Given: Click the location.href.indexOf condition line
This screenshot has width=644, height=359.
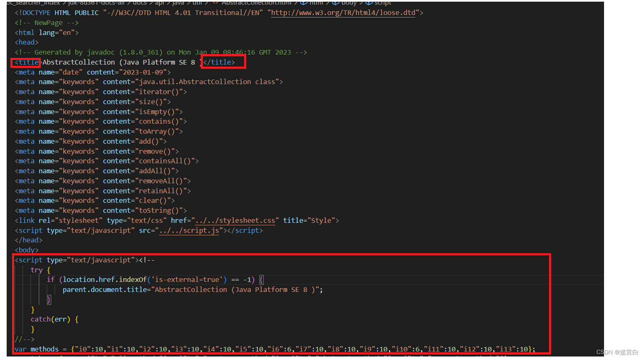Looking at the screenshot, I should pyautogui.click(x=155, y=279).
